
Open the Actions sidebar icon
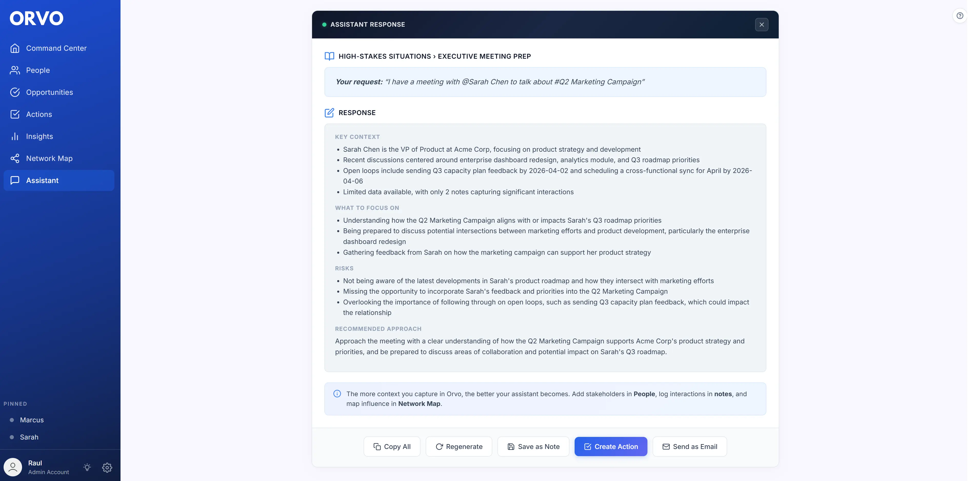click(x=15, y=114)
